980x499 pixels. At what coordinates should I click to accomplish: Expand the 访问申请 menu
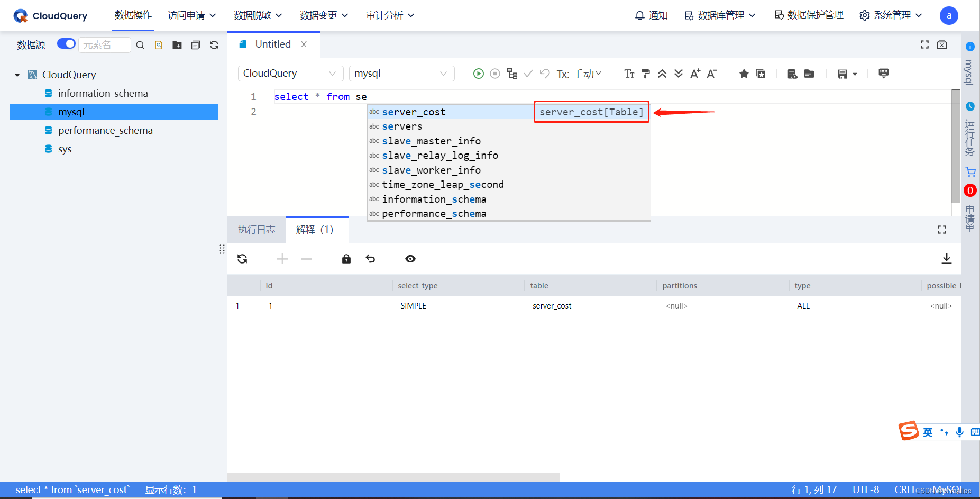192,15
